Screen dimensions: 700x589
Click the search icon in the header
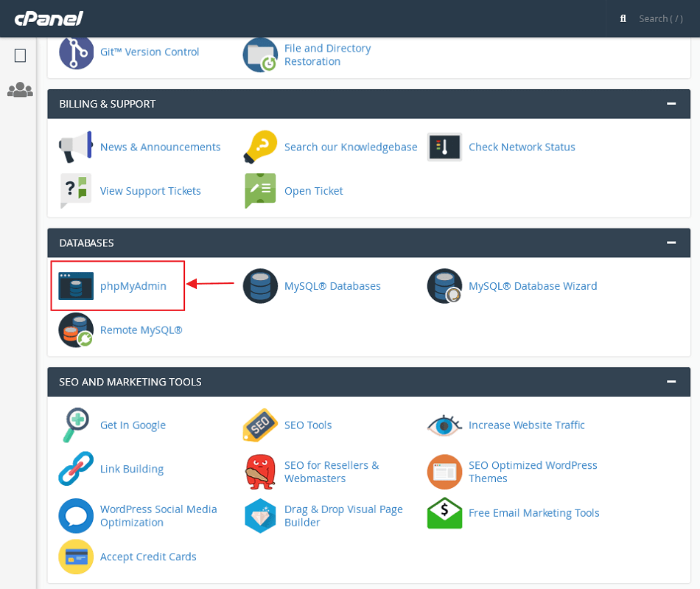tap(623, 18)
